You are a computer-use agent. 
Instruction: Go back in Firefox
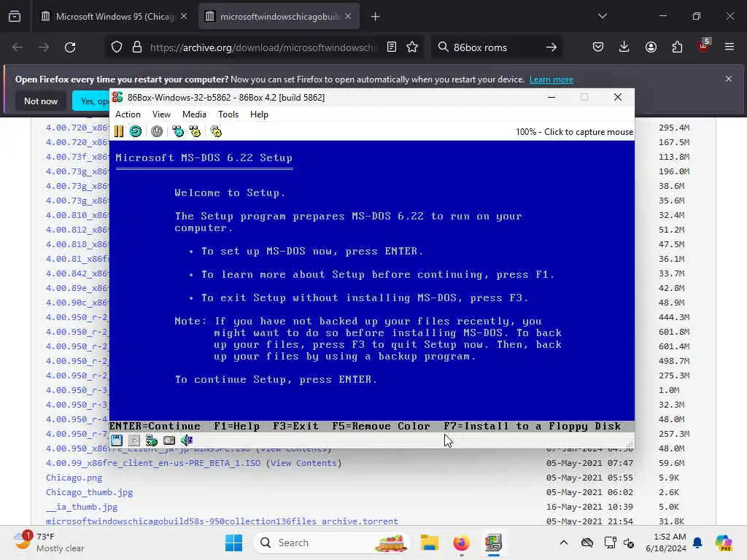click(18, 47)
